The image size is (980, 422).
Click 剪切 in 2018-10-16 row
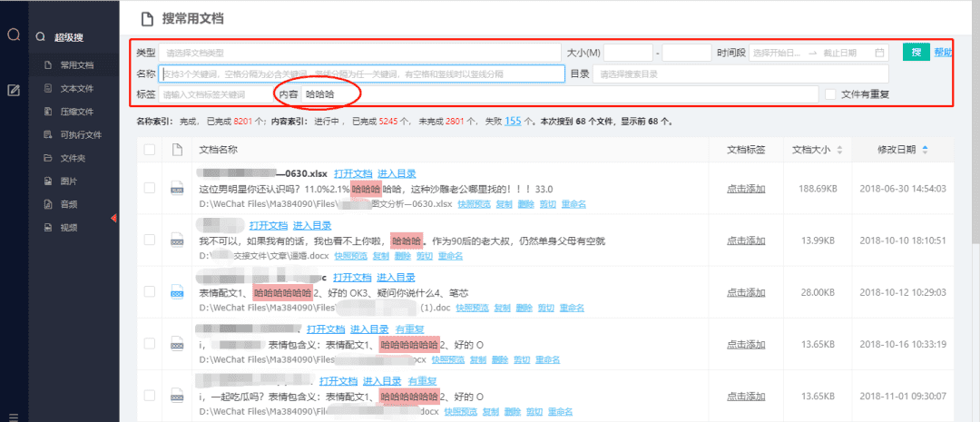[522, 359]
